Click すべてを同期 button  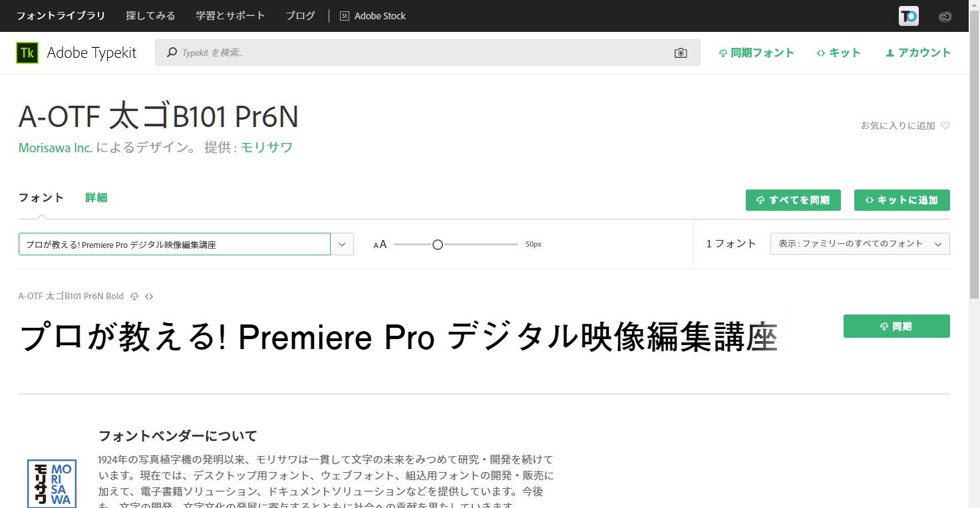(x=793, y=200)
